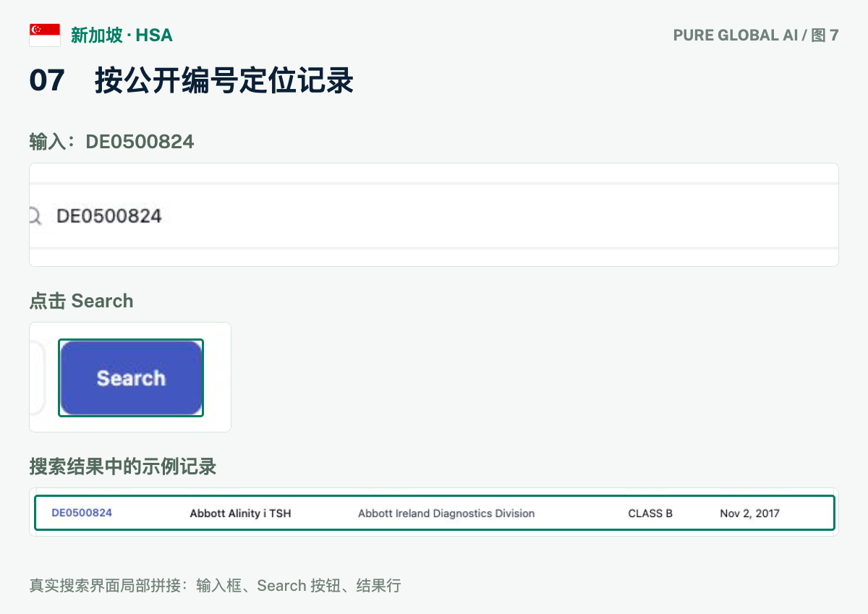Click the search input containing DE0500824
868x614 pixels.
(x=434, y=216)
